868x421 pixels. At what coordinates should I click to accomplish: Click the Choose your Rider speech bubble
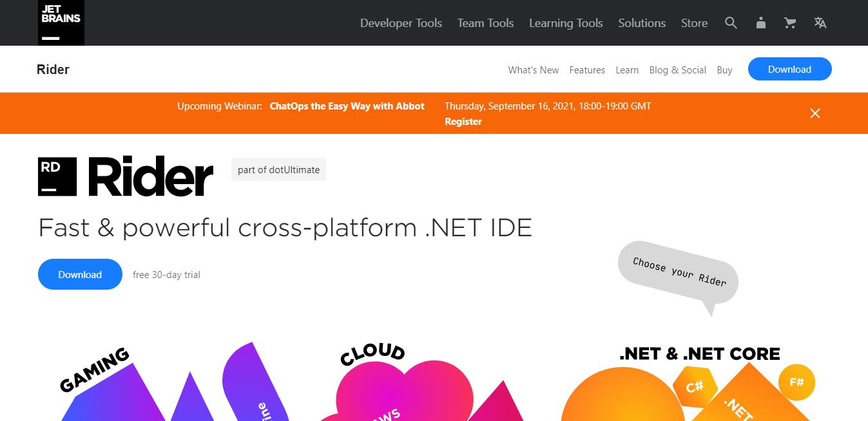pos(678,274)
